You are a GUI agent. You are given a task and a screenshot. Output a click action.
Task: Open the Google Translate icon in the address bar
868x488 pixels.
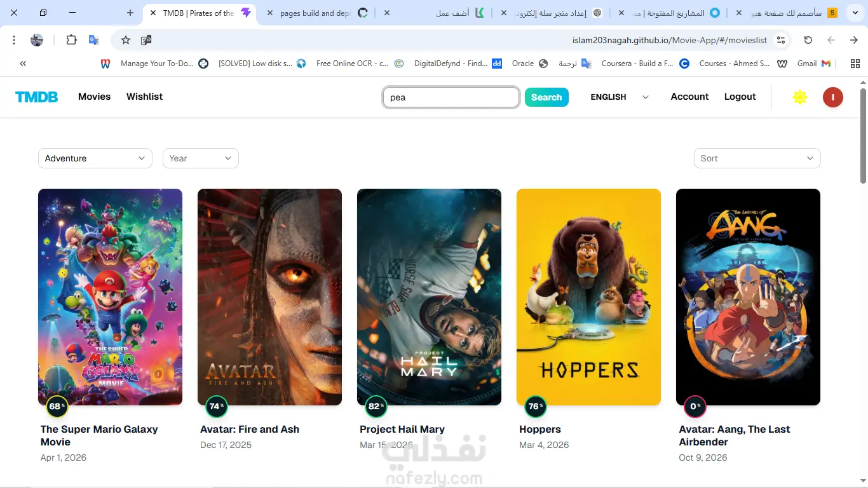(93, 40)
